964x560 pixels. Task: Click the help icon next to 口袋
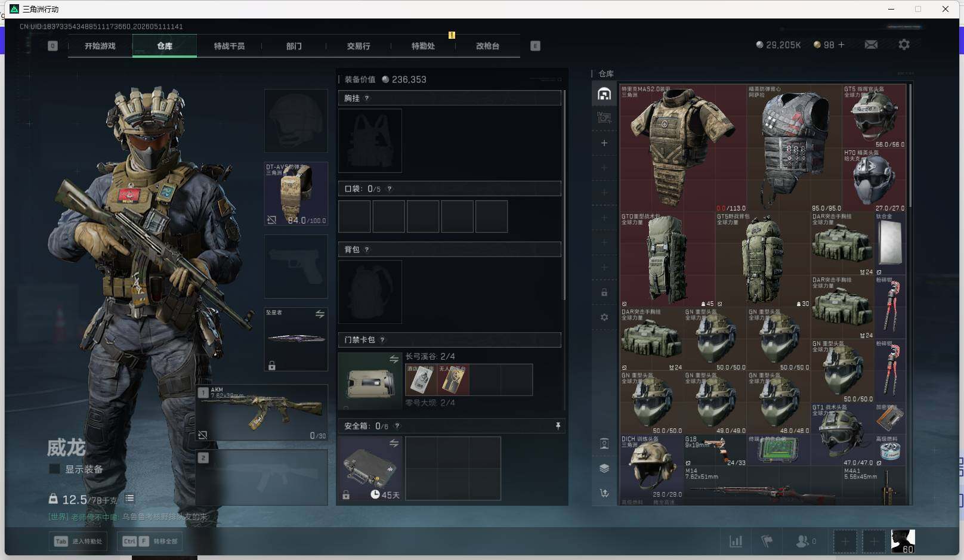coord(390,189)
